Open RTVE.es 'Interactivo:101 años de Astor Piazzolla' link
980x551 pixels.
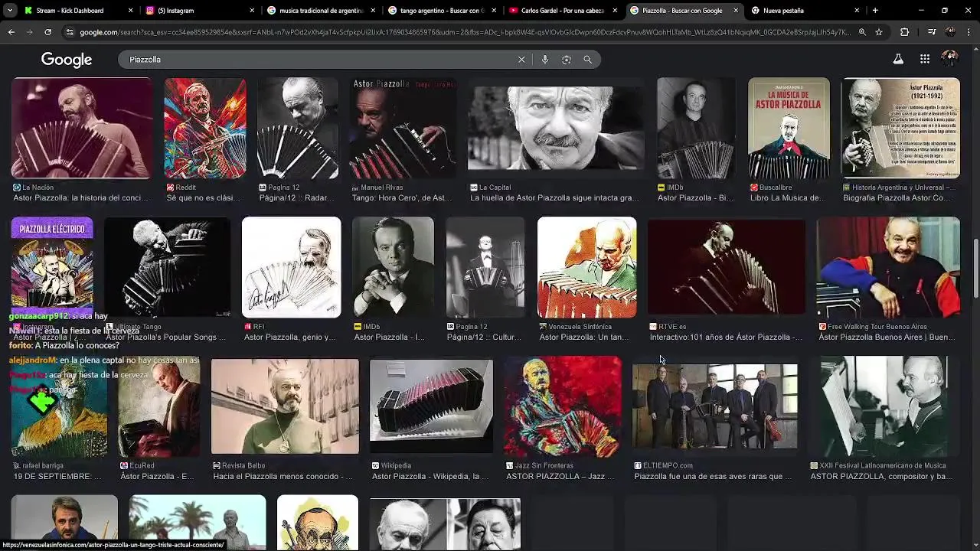pyautogui.click(x=726, y=337)
